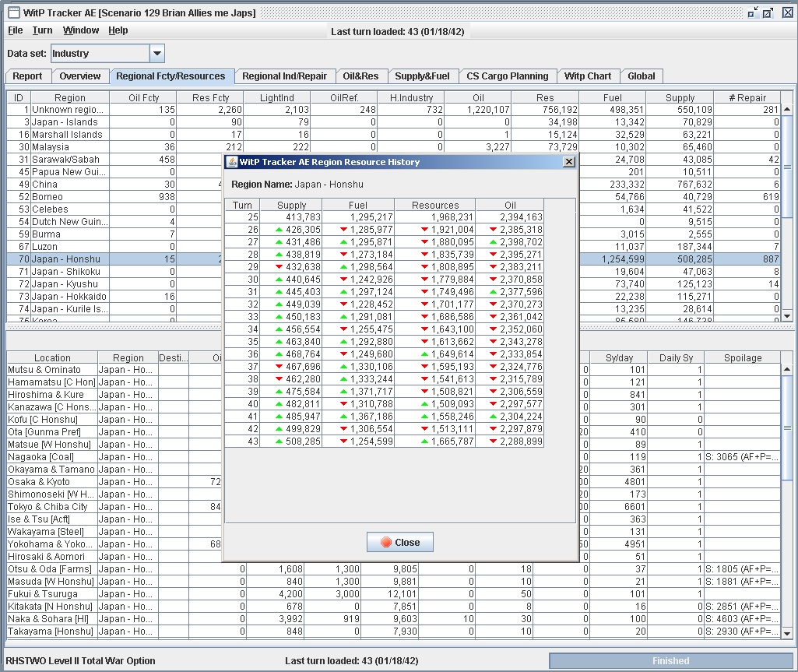Click the LightInd column header
Screen dimensions: 798x672
277,98
